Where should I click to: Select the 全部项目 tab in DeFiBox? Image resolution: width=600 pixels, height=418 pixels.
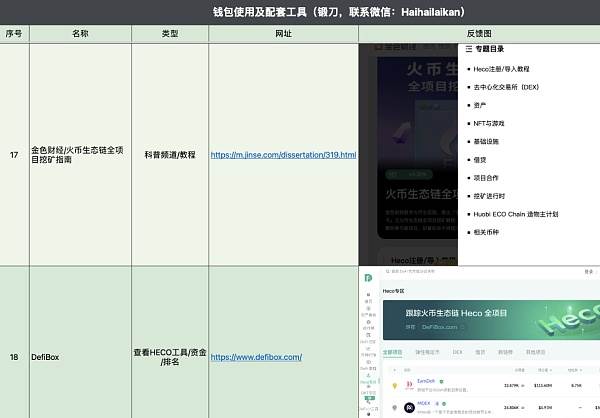click(393, 352)
